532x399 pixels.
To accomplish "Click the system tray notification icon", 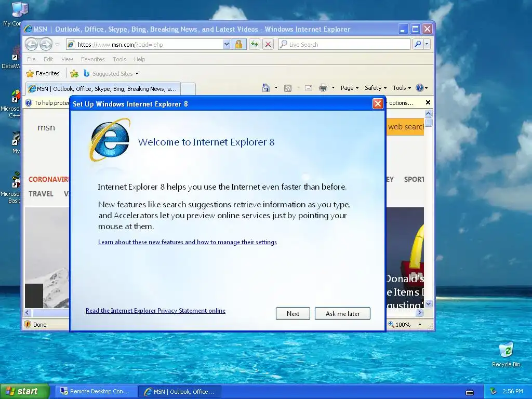I will pos(493,391).
